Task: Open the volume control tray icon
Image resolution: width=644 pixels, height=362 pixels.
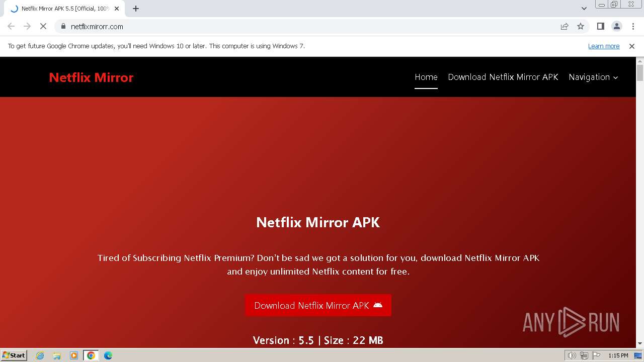Action: [572, 355]
